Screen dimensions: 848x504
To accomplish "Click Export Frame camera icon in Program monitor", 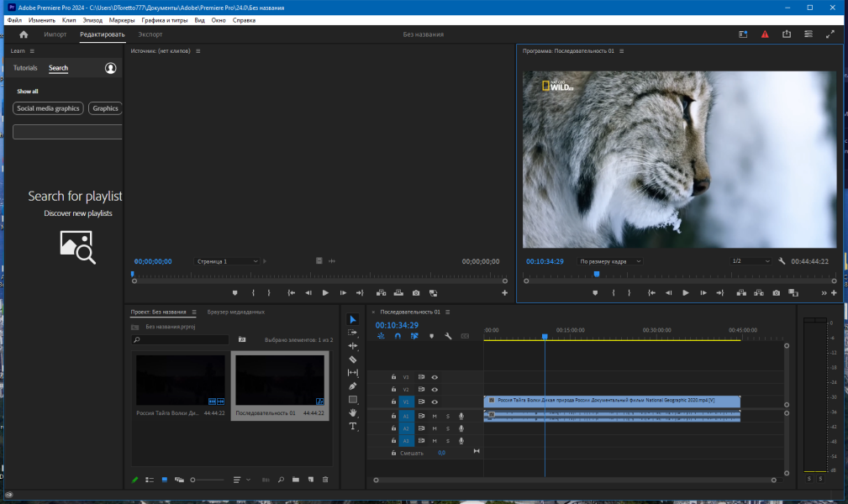I will pyautogui.click(x=776, y=293).
